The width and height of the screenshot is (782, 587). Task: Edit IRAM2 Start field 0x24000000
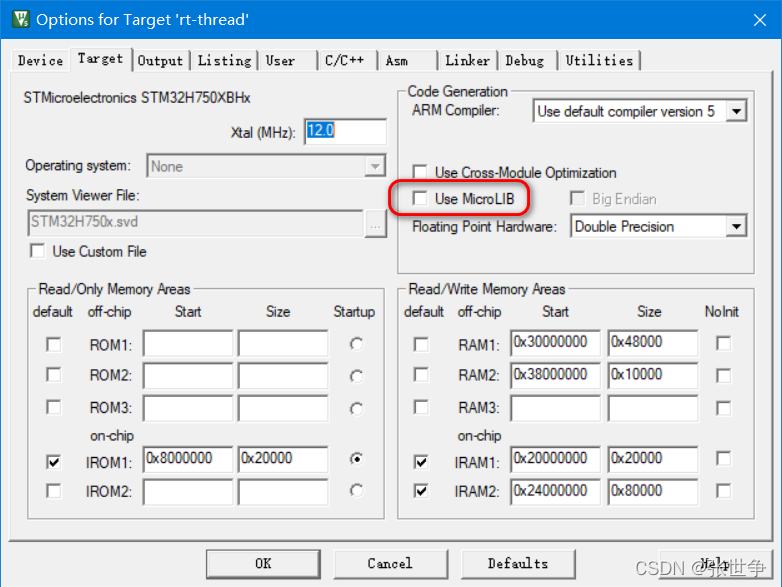click(556, 492)
